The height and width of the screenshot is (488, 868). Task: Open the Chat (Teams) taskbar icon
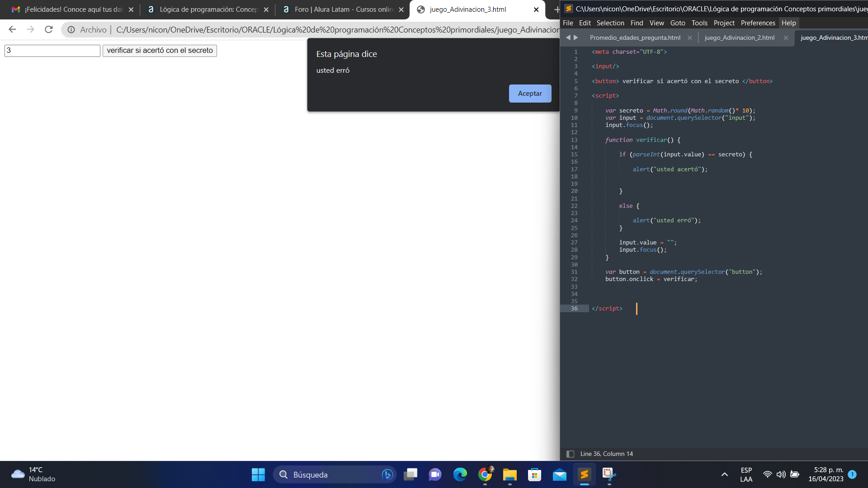point(435,474)
